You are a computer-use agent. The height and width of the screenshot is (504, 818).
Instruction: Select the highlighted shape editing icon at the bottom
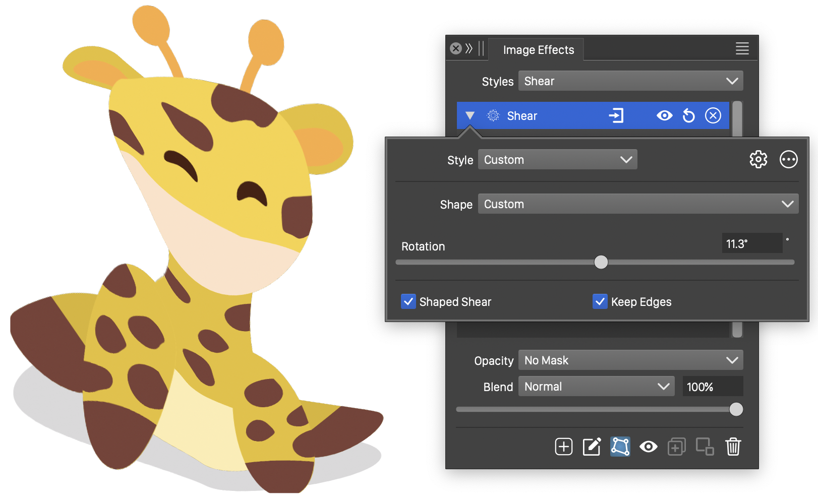coord(620,447)
